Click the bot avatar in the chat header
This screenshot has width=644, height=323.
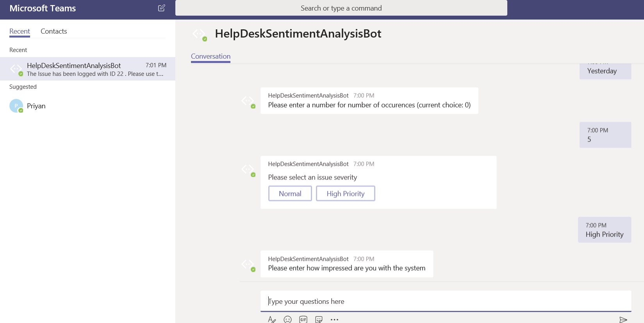click(x=200, y=34)
